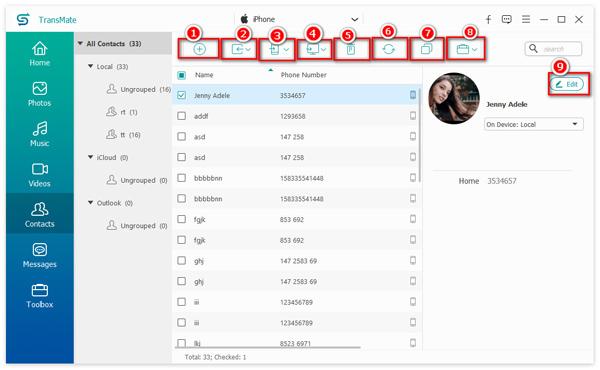Image resolution: width=600 pixels, height=370 pixels.
Task: Click the delete contact trash icon
Action: [351, 49]
